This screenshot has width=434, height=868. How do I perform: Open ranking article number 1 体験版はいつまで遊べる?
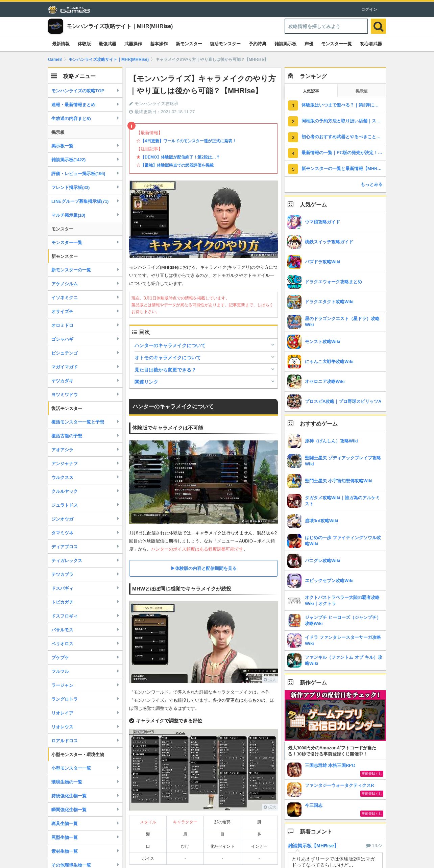pos(335,105)
